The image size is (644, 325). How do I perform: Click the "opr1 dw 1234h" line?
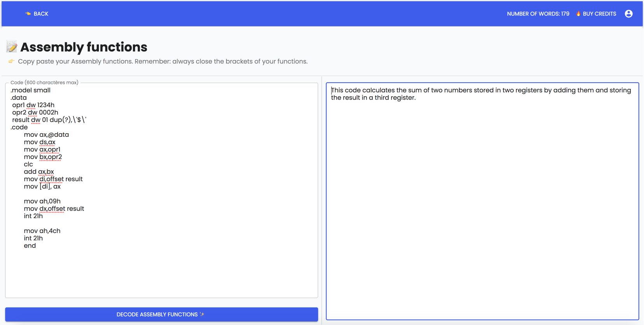point(33,105)
